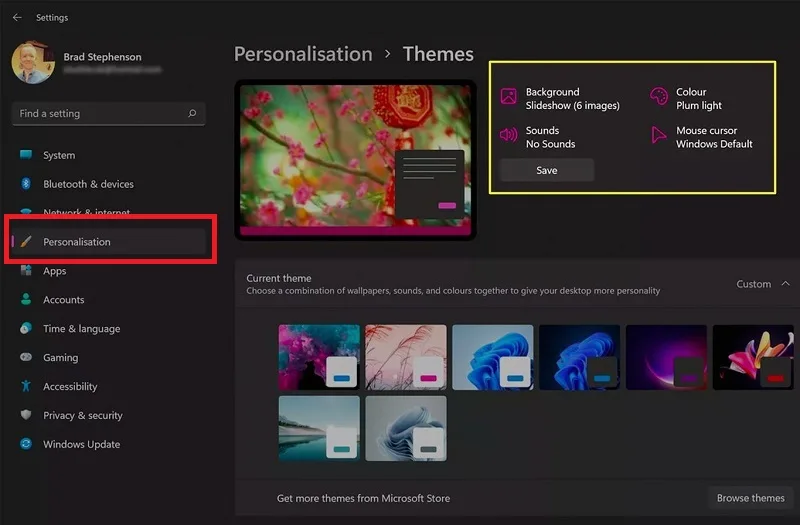Go back to Personalisation breadcrumb

(x=303, y=54)
